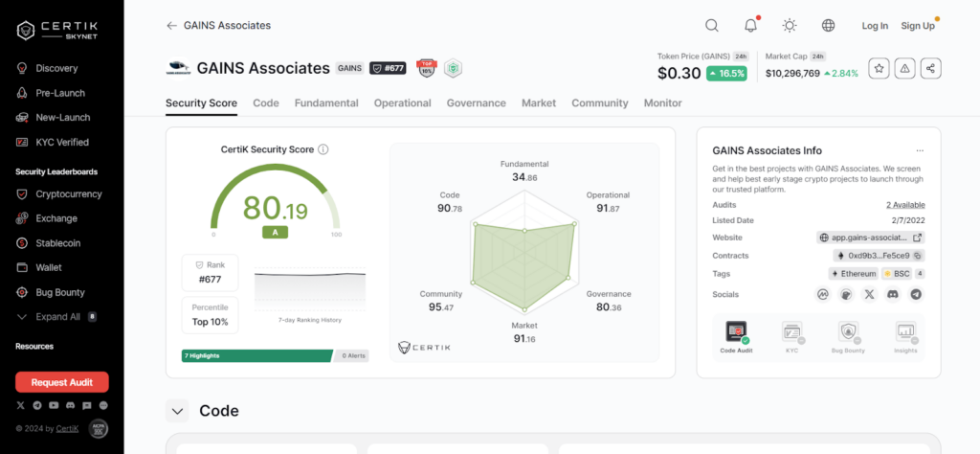Click the 7-day Ranking History chart
This screenshot has width=980, height=454.
tap(310, 289)
